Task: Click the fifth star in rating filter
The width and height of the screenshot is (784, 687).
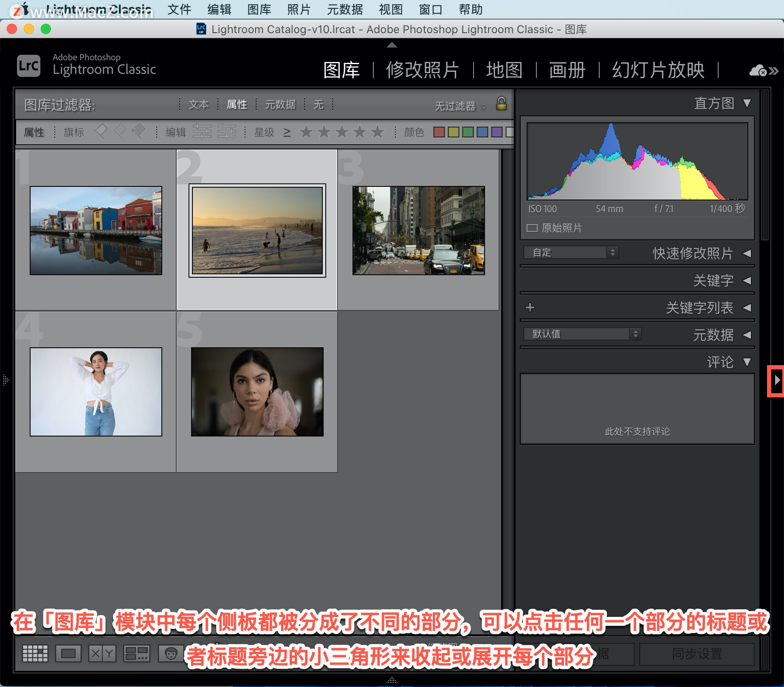Action: (377, 132)
